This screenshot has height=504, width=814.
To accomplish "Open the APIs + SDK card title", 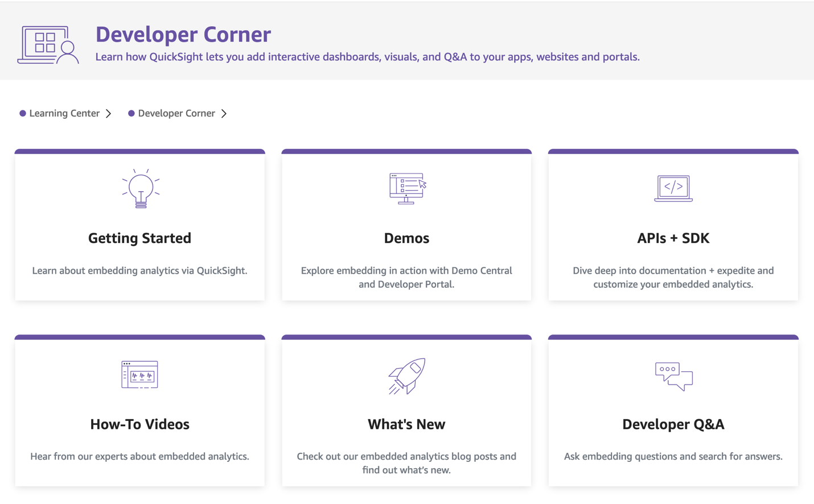I will coord(673,238).
